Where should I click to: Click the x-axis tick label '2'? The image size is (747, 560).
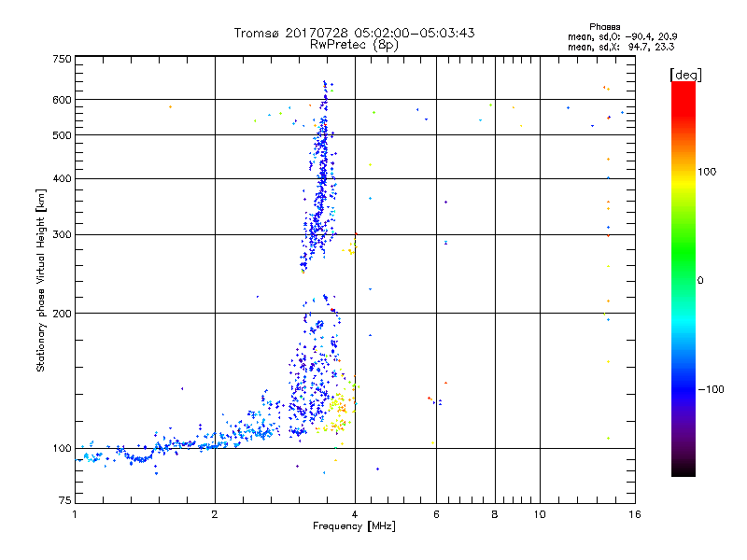(215, 514)
